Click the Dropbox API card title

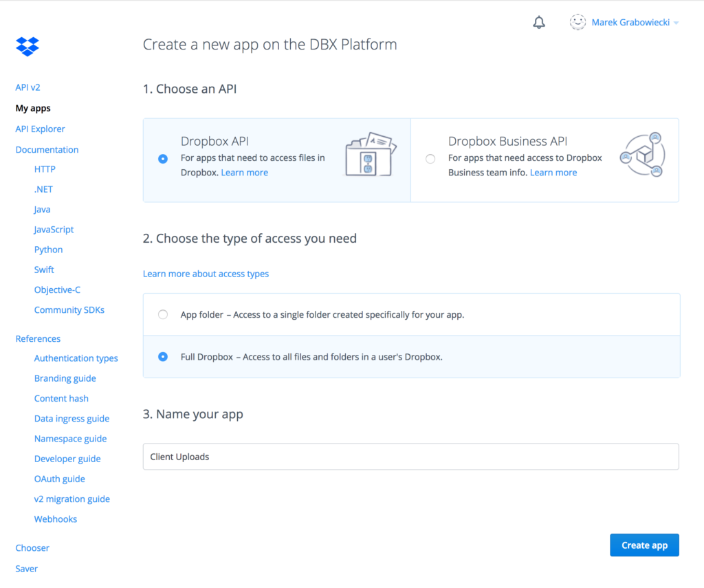[x=214, y=141]
